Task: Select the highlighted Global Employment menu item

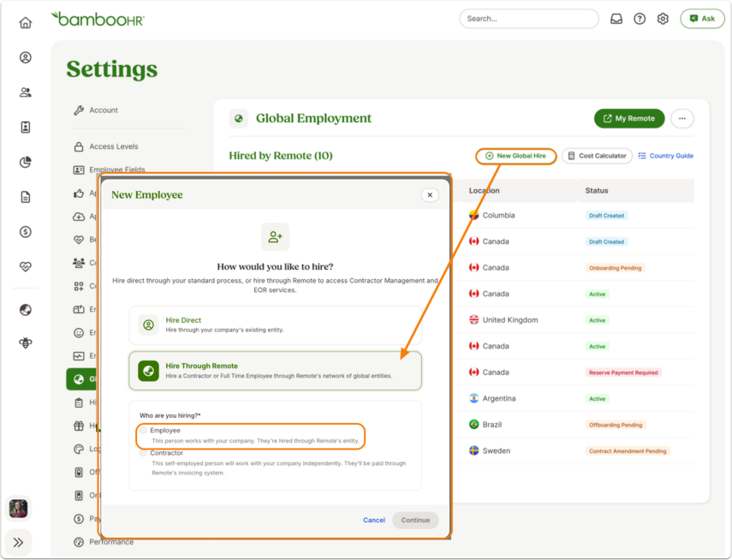Action: coord(82,378)
